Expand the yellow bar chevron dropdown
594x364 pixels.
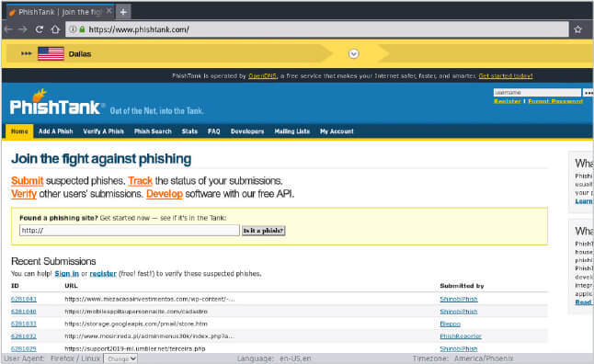(353, 54)
